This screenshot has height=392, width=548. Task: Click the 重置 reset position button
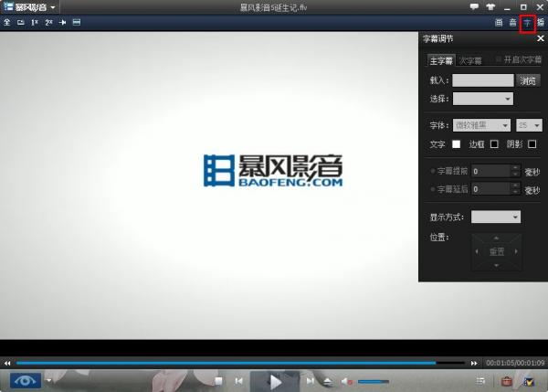497,251
